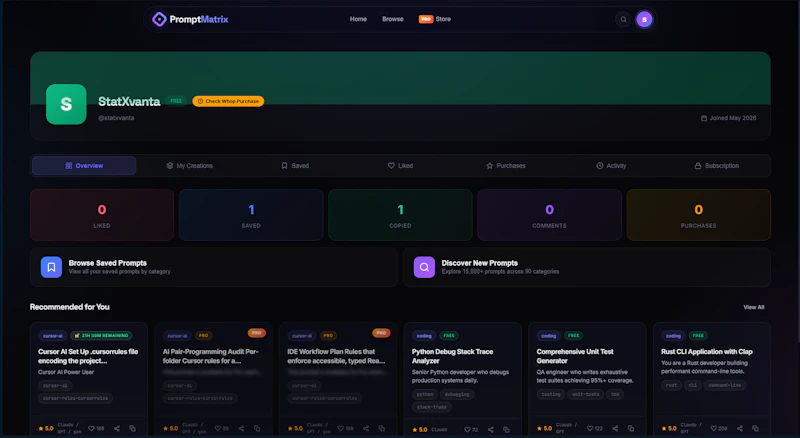Click the stack-trace tag
This screenshot has height=438, width=800.
[432, 407]
